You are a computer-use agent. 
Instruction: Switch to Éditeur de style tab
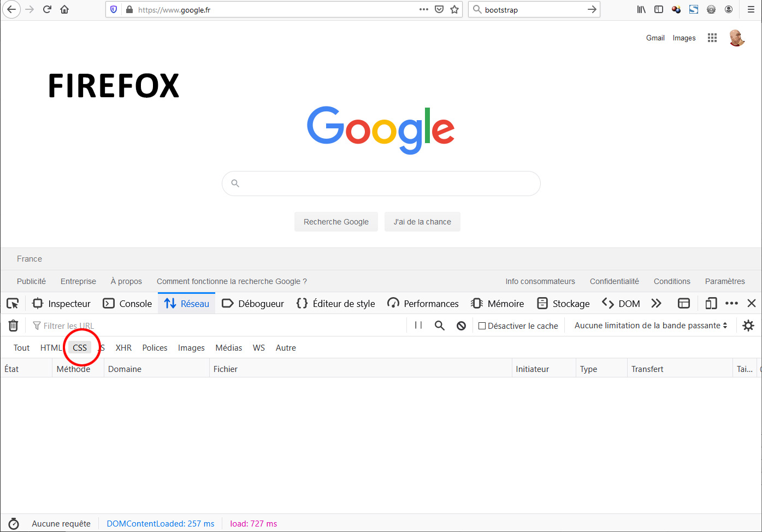tap(336, 303)
